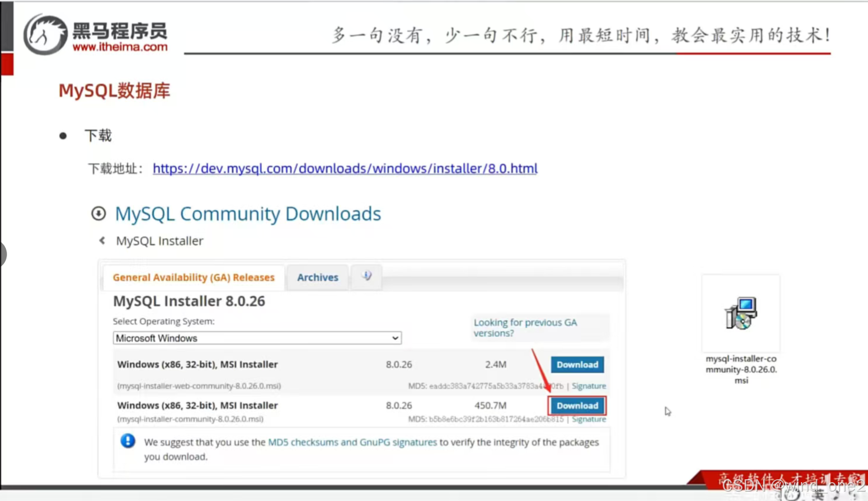Click the blue exclamation info icon
868x501 pixels.
[128, 441]
